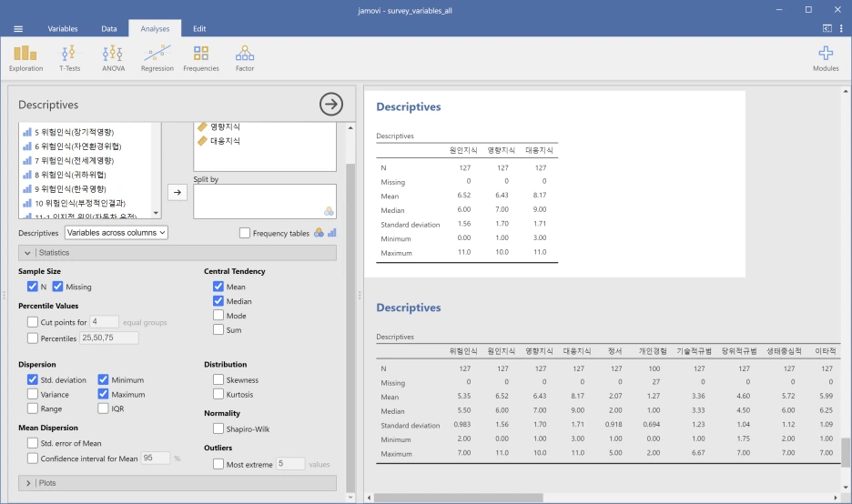The image size is (852, 504).
Task: Select the first Descriptives results heading
Action: [408, 106]
